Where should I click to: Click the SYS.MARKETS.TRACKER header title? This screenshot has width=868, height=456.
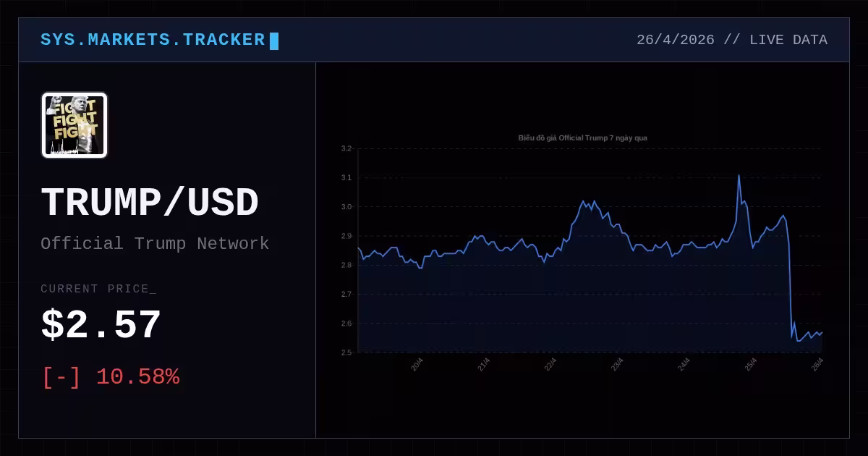coord(153,40)
